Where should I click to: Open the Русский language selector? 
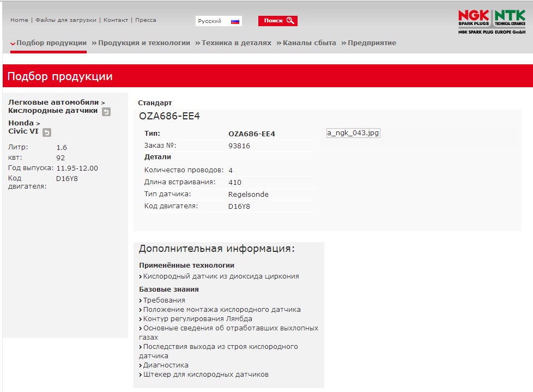(x=219, y=21)
